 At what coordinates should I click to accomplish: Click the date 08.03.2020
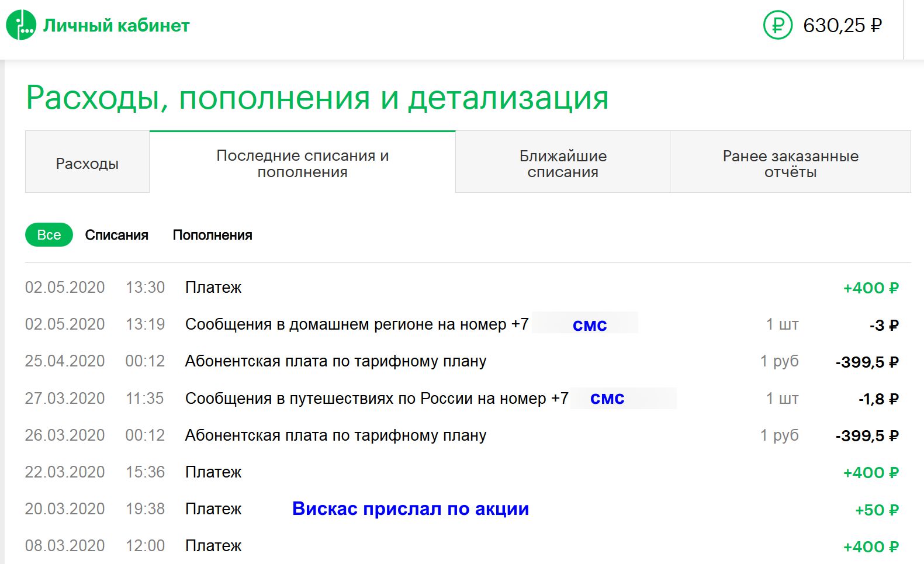pyautogui.click(x=65, y=546)
